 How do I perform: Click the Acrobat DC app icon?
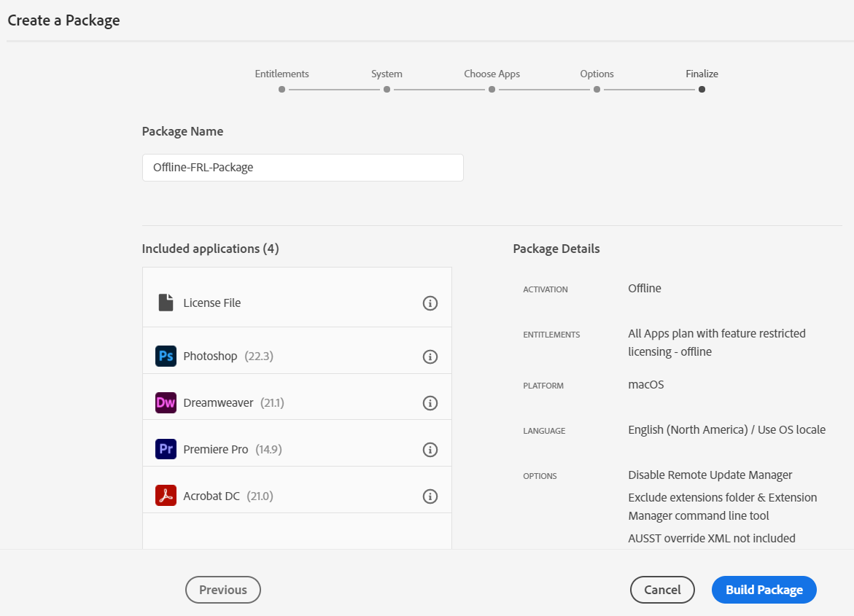click(x=166, y=496)
